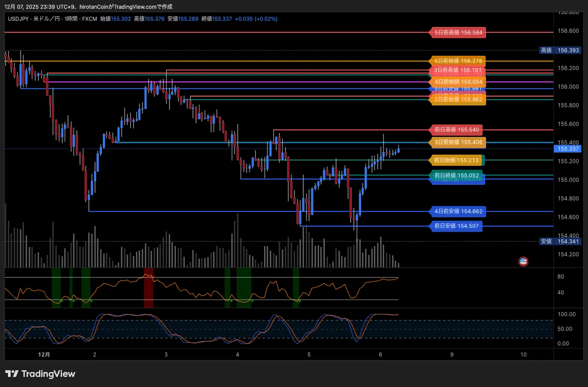Click the 3日前高値 156.181 label
This screenshot has width=588, height=387.
tap(458, 70)
